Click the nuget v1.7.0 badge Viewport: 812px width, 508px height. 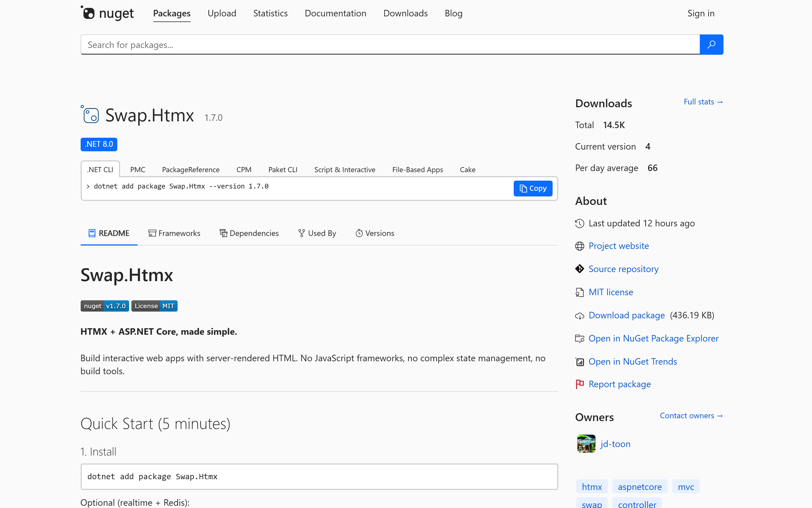[105, 306]
